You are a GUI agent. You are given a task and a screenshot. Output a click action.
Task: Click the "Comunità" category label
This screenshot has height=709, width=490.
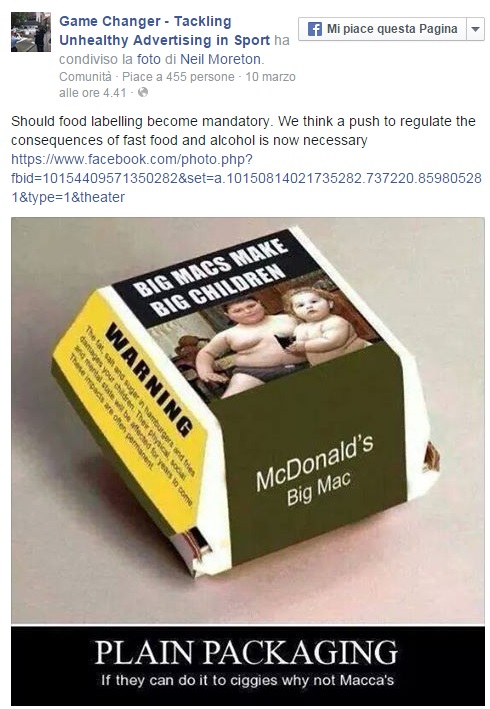[85, 77]
